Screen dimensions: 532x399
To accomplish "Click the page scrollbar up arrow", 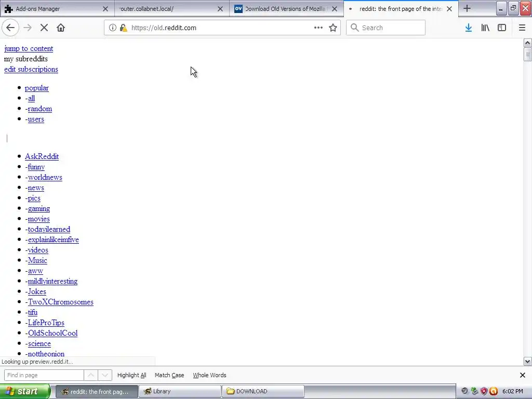I will click(x=528, y=43).
